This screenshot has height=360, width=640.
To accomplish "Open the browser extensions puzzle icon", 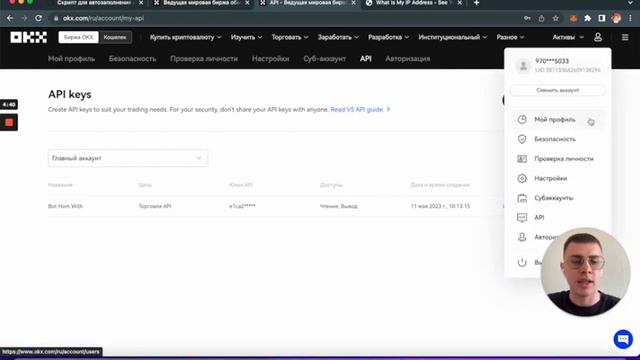I will pos(588,18).
